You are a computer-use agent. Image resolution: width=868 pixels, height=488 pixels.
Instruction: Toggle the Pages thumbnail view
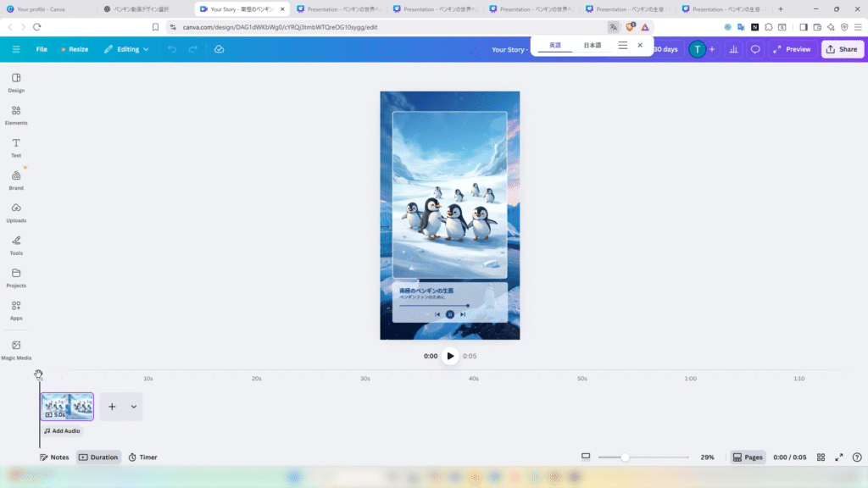click(748, 457)
